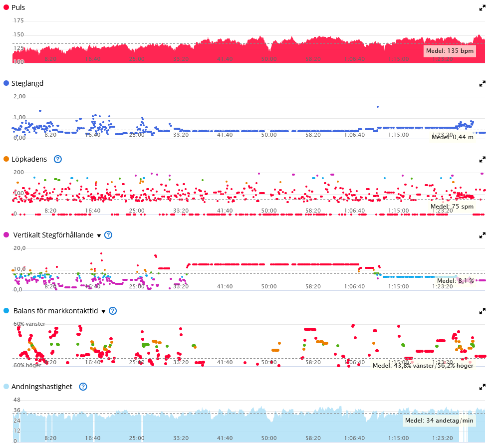Click the blue Balans för markkontakttid dot

(6, 311)
